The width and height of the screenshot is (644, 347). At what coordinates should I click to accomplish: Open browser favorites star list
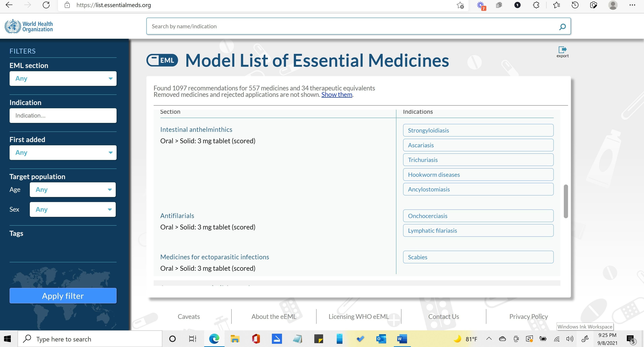coord(557,5)
